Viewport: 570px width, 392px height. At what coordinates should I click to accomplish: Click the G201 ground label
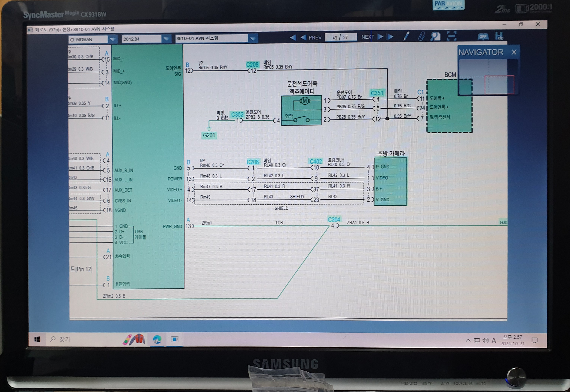tap(209, 135)
